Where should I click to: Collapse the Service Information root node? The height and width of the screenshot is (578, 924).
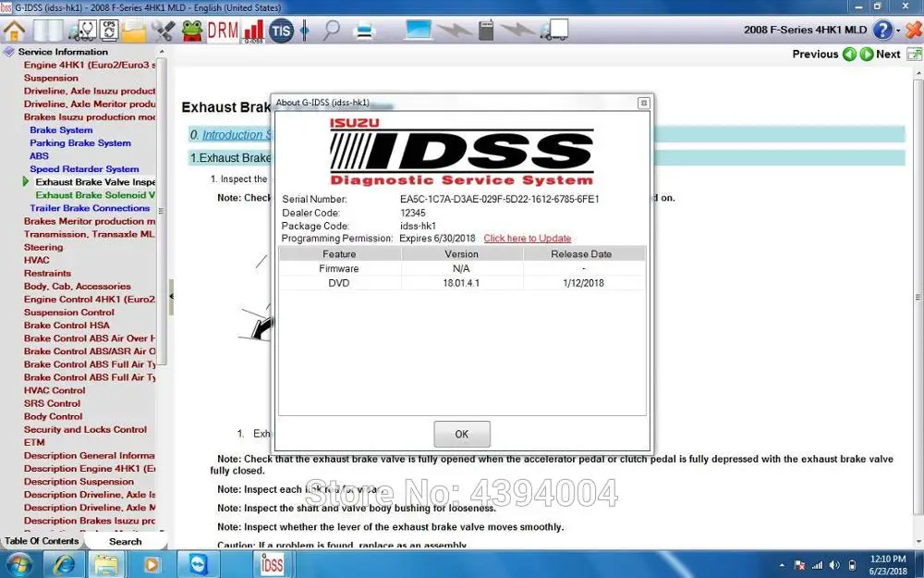click(x=8, y=52)
